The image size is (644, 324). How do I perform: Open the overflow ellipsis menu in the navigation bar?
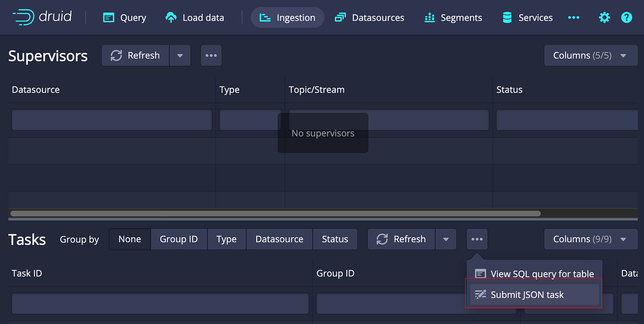point(573,17)
